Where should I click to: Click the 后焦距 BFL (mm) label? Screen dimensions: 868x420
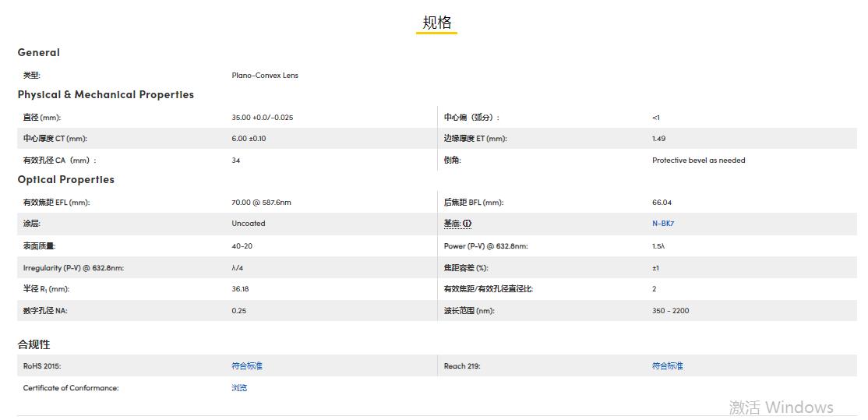[x=474, y=203]
